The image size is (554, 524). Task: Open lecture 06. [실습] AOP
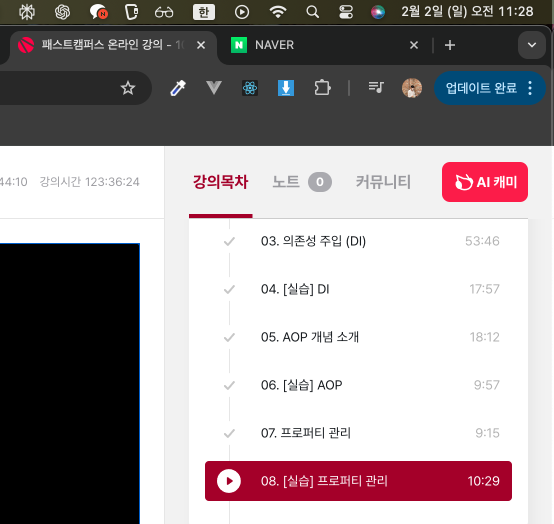click(x=358, y=385)
